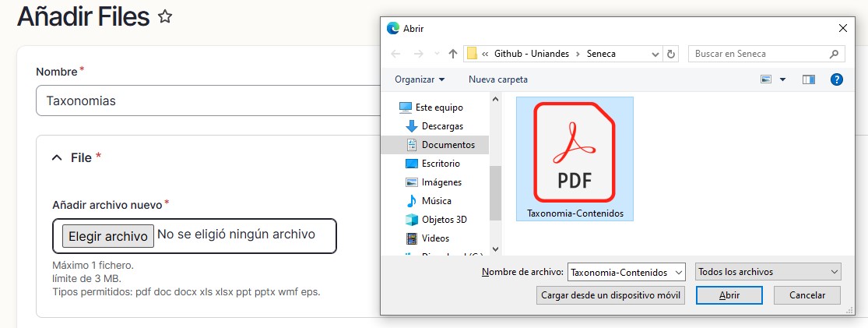Open the help question mark icon

tap(837, 79)
